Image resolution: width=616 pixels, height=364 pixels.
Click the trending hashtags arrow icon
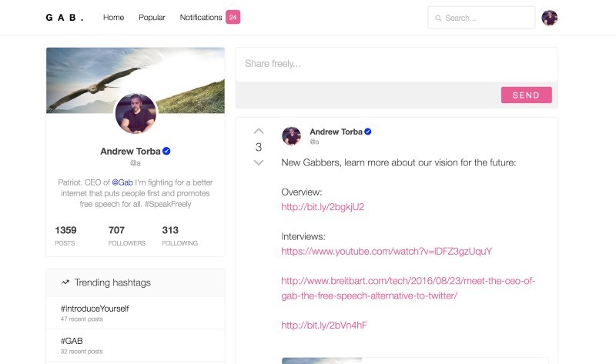coord(65,282)
